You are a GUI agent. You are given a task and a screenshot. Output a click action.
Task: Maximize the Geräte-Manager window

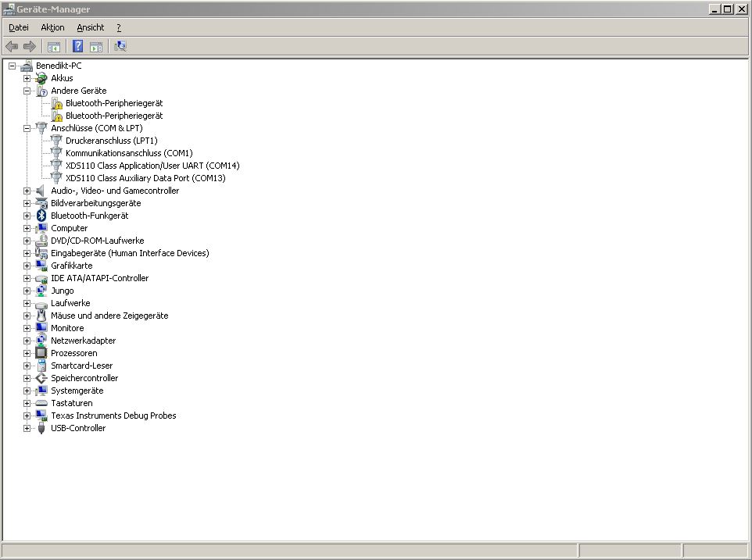point(728,9)
